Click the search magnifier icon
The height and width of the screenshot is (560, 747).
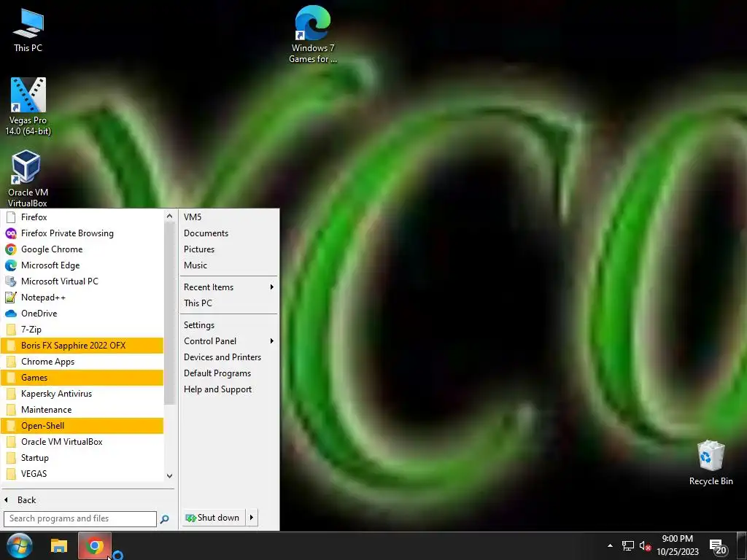(x=164, y=519)
